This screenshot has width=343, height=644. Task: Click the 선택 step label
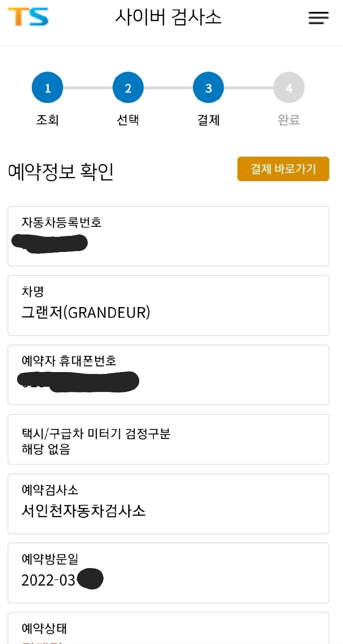pyautogui.click(x=128, y=120)
